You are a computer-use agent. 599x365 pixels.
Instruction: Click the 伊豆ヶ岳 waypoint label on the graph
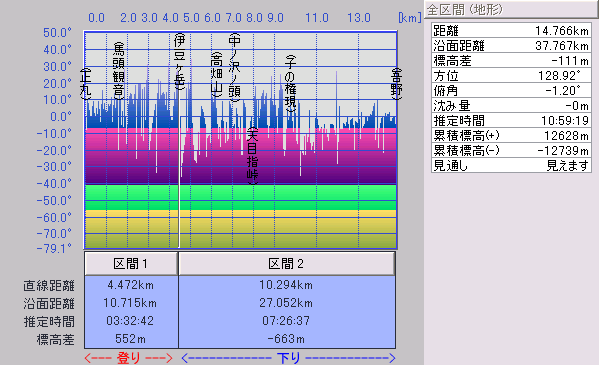179,62
